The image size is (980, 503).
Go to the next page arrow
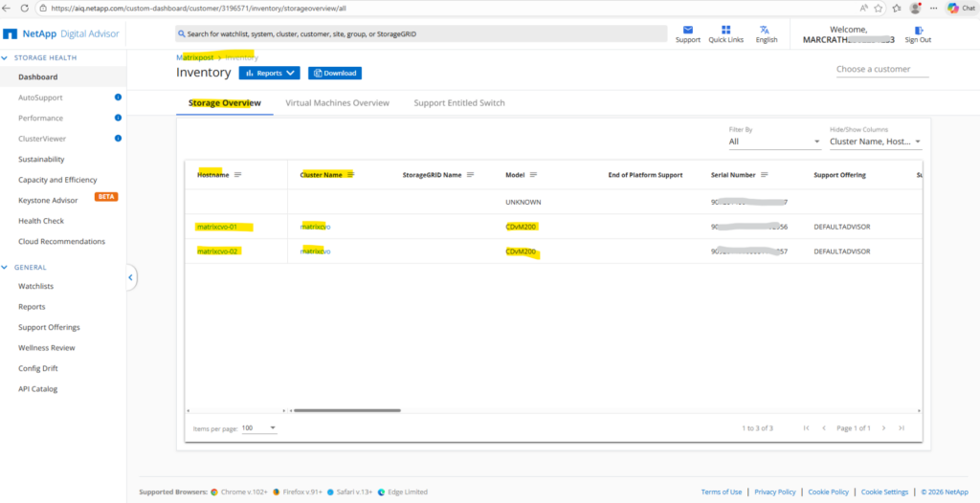click(x=883, y=427)
